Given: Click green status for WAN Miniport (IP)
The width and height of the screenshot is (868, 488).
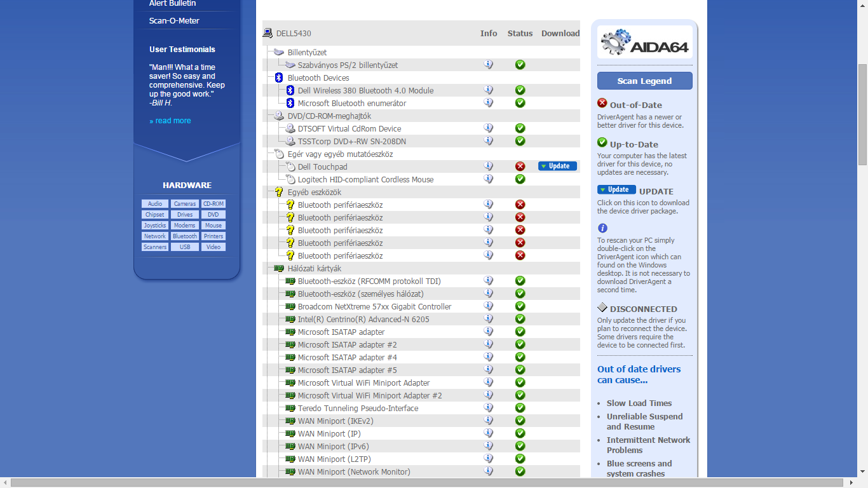Looking at the screenshot, I should (520, 433).
